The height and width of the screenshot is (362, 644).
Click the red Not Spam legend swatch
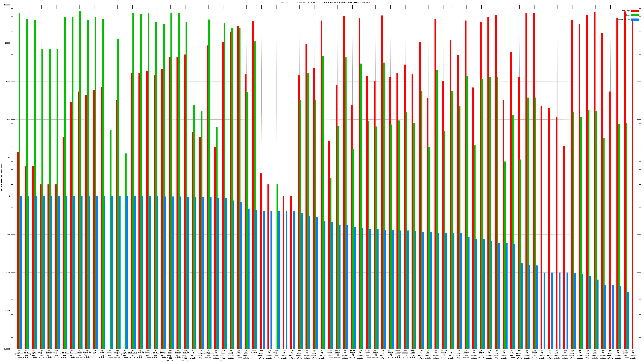635,11
